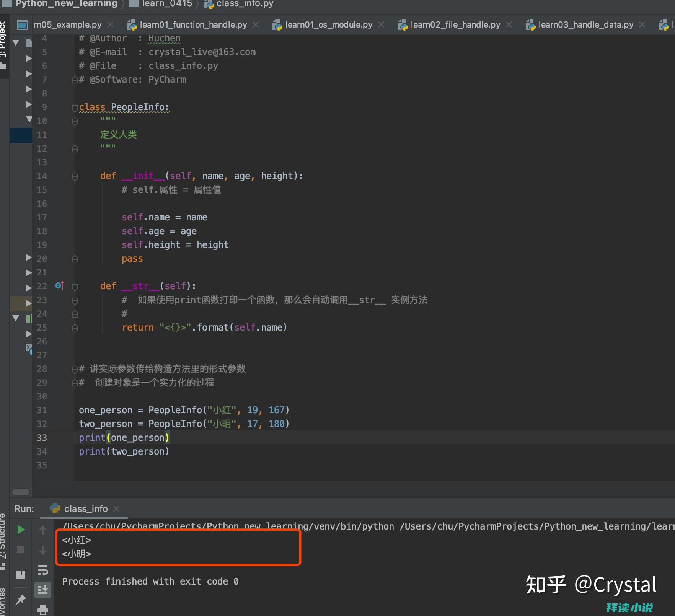Close the rn05_example.py tab

pyautogui.click(x=110, y=25)
